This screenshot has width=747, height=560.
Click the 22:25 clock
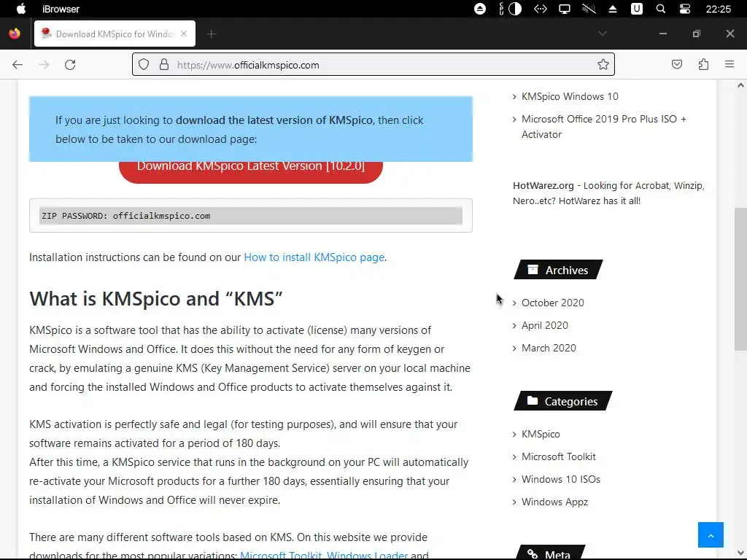click(718, 9)
